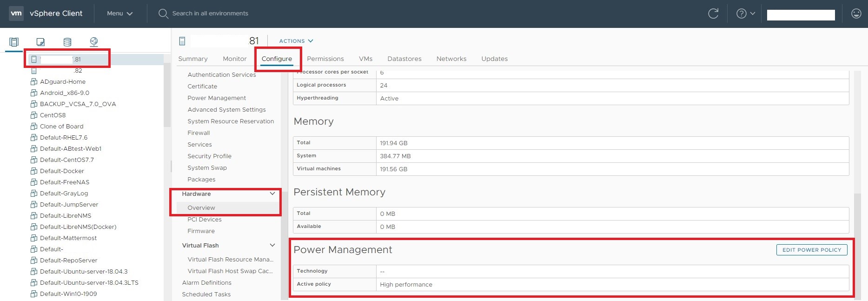Open Services settings

click(199, 144)
